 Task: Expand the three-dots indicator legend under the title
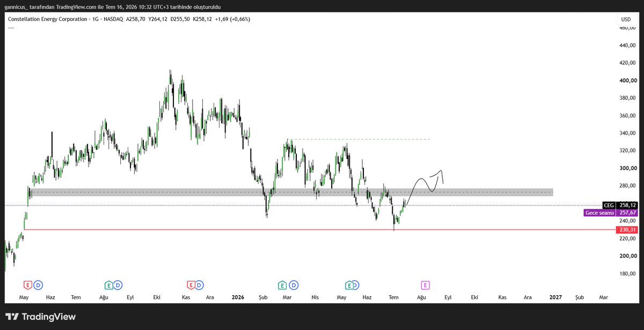pyautogui.click(x=10, y=27)
